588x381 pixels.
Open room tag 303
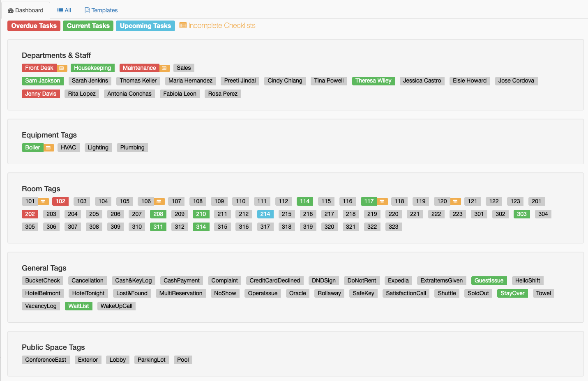[x=522, y=214]
